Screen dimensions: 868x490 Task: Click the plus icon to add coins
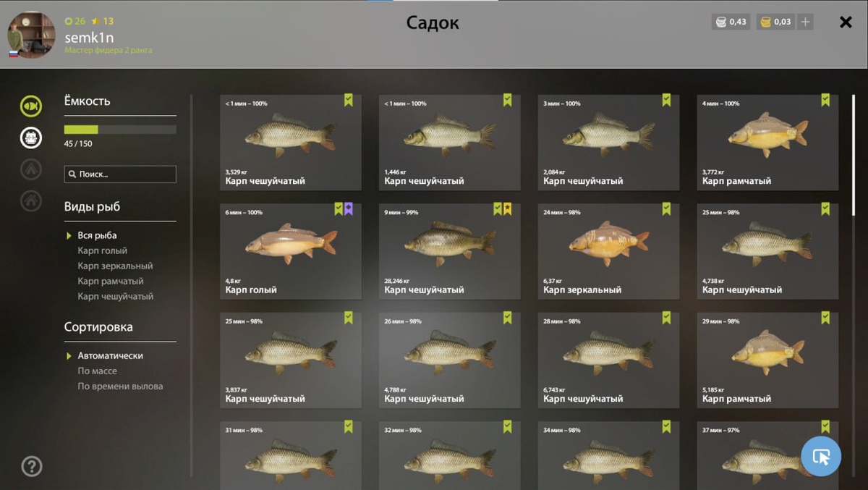coord(805,22)
